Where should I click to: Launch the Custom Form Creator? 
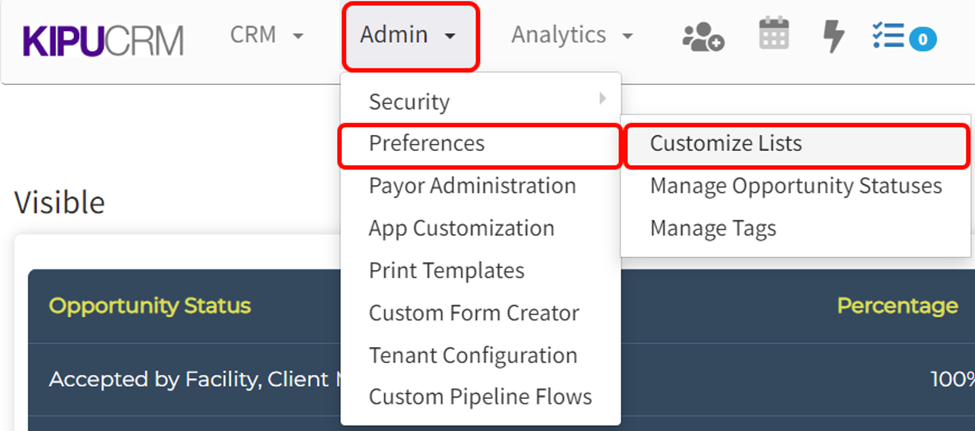point(473,313)
